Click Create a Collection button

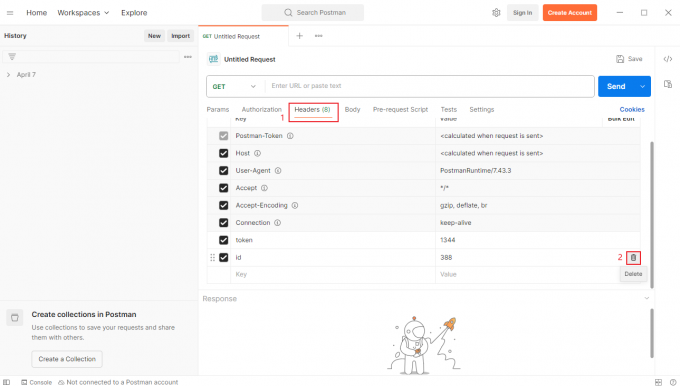pyautogui.click(x=67, y=359)
